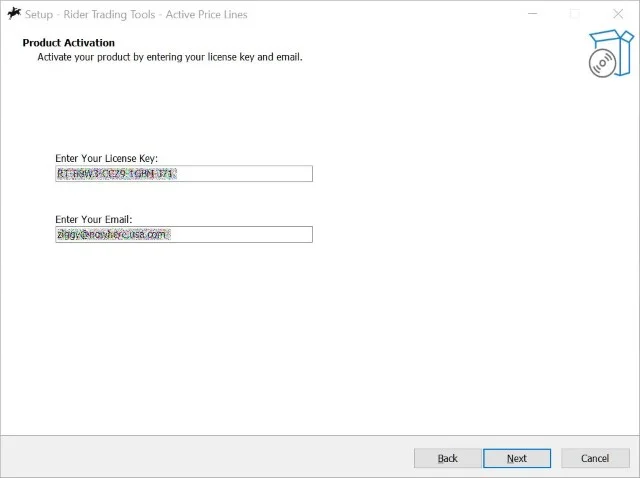The width and height of the screenshot is (640, 478).
Task: Minimize the setup window
Action: pos(533,14)
